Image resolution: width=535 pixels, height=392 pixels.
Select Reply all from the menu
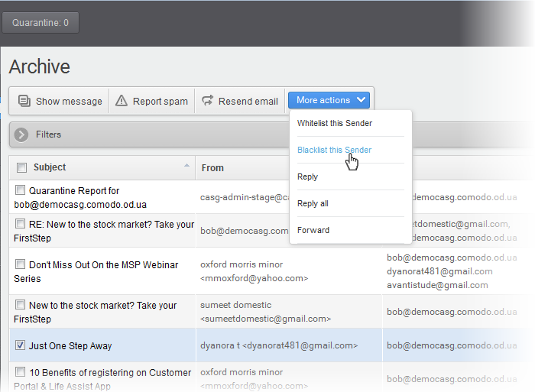[313, 203]
